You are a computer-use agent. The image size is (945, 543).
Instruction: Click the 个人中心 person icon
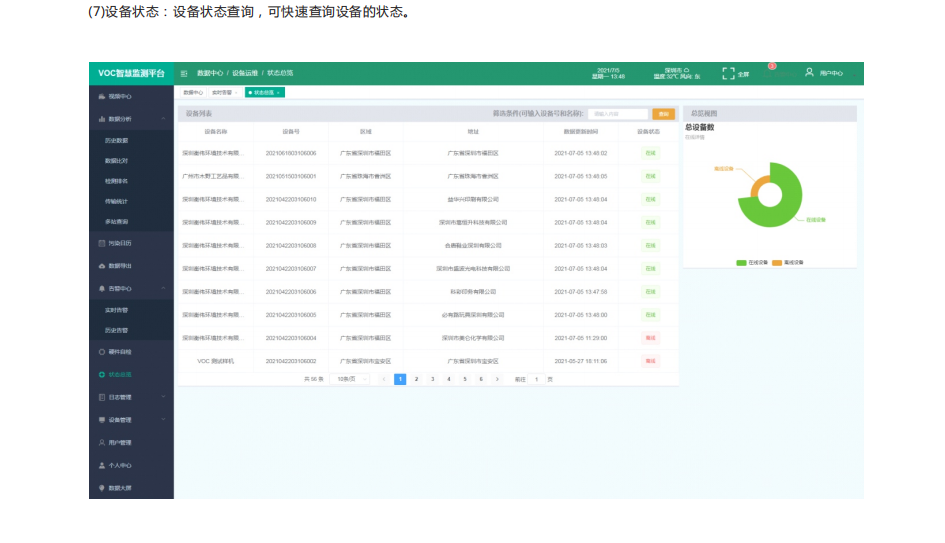[101, 465]
